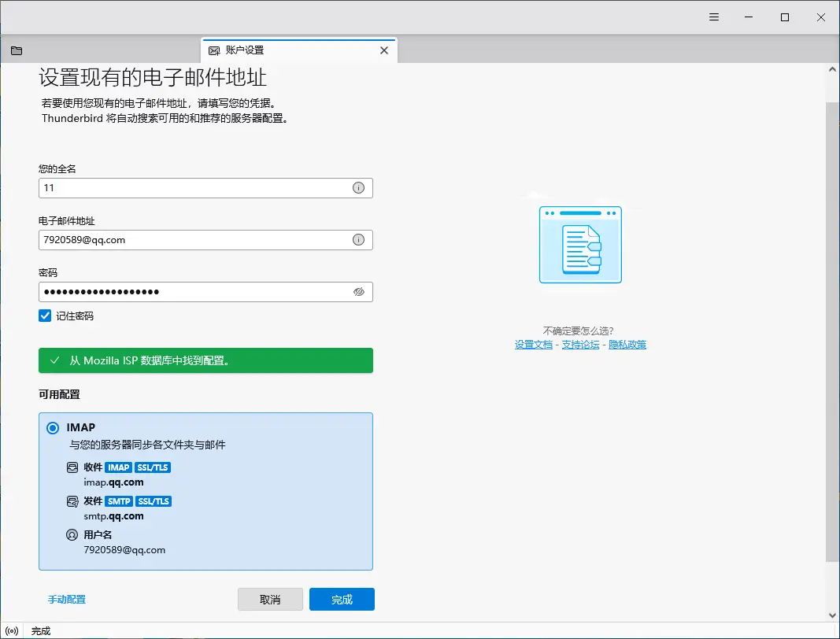Click the folder icon in tab bar
The image size is (840, 639).
click(x=17, y=50)
